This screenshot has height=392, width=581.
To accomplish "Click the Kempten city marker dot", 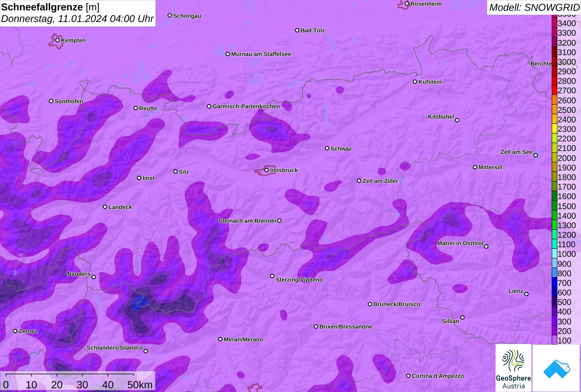I will pyautogui.click(x=58, y=40).
